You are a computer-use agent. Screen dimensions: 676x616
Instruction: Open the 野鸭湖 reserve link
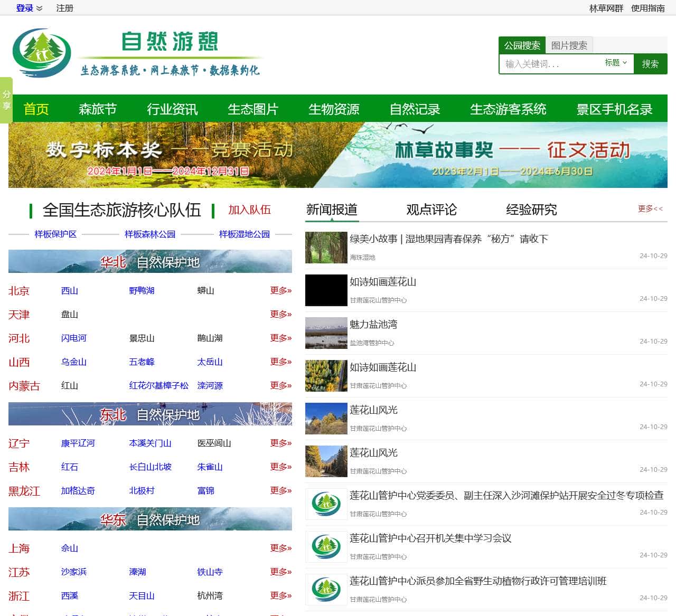pyautogui.click(x=142, y=291)
